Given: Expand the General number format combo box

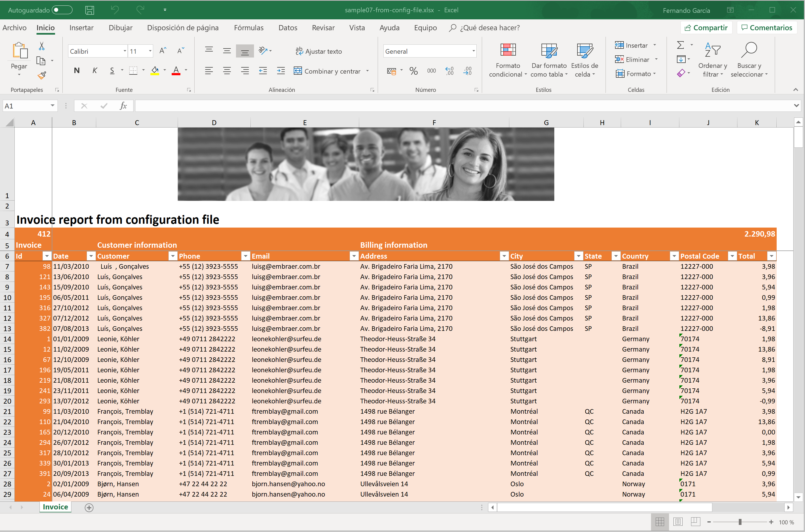Looking at the screenshot, I should [473, 51].
